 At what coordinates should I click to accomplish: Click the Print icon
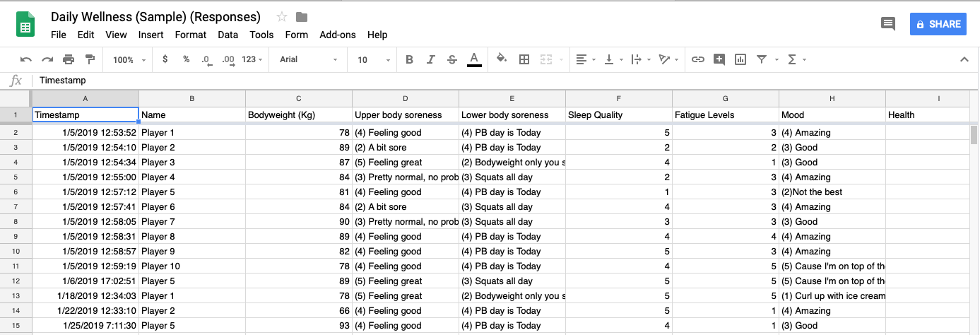[69, 60]
